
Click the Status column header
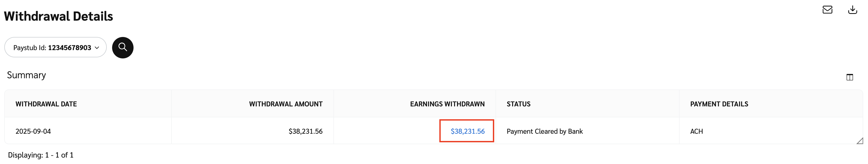pos(518,104)
